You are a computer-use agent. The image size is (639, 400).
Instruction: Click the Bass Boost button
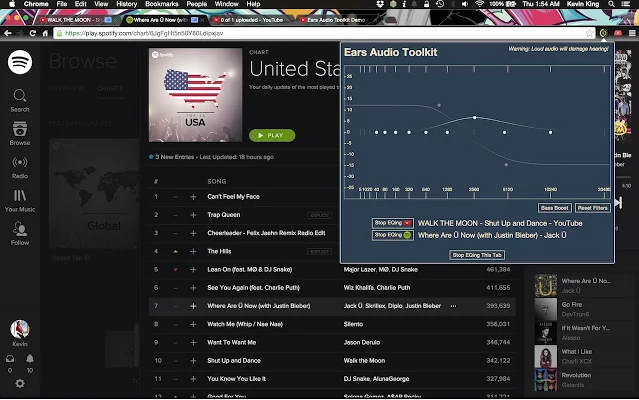click(x=554, y=208)
